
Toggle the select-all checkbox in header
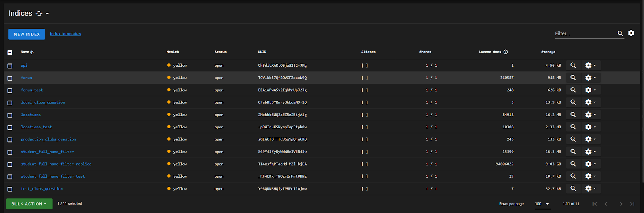pyautogui.click(x=10, y=52)
